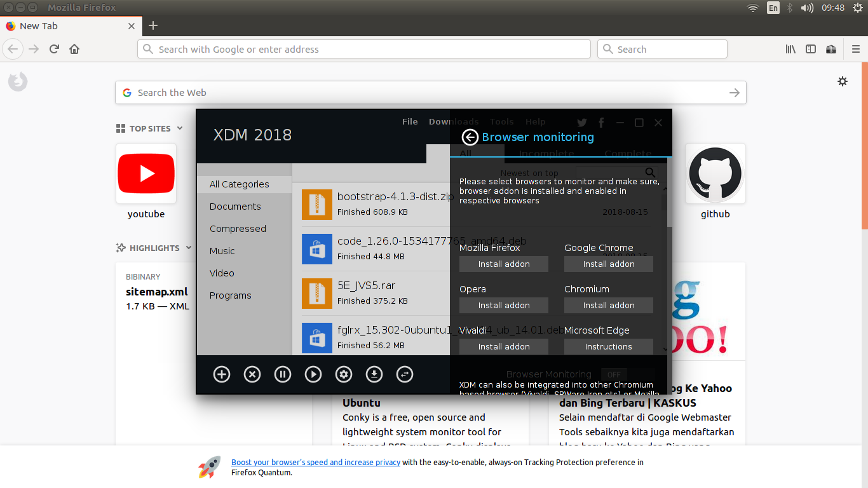Image resolution: width=868 pixels, height=488 pixels.
Task: Click the code deb package icon
Action: pos(317,249)
